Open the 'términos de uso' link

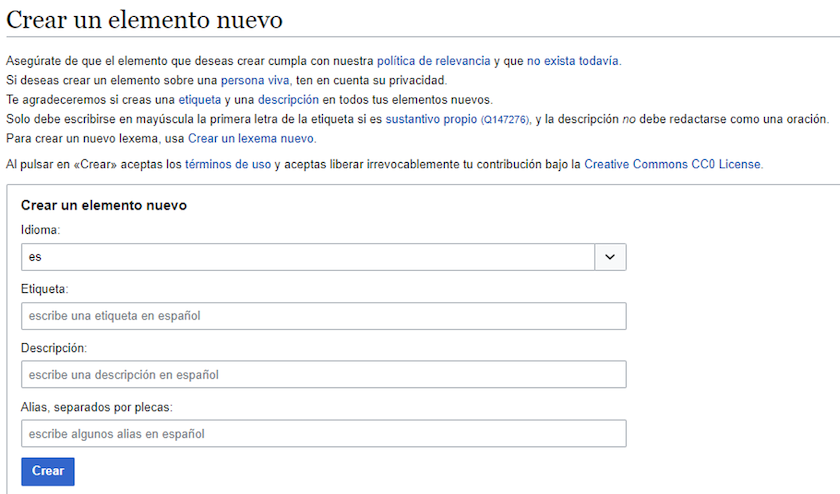[227, 164]
